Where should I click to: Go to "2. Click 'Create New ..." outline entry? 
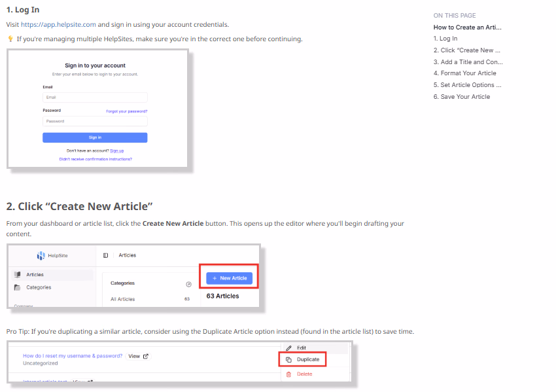point(466,50)
